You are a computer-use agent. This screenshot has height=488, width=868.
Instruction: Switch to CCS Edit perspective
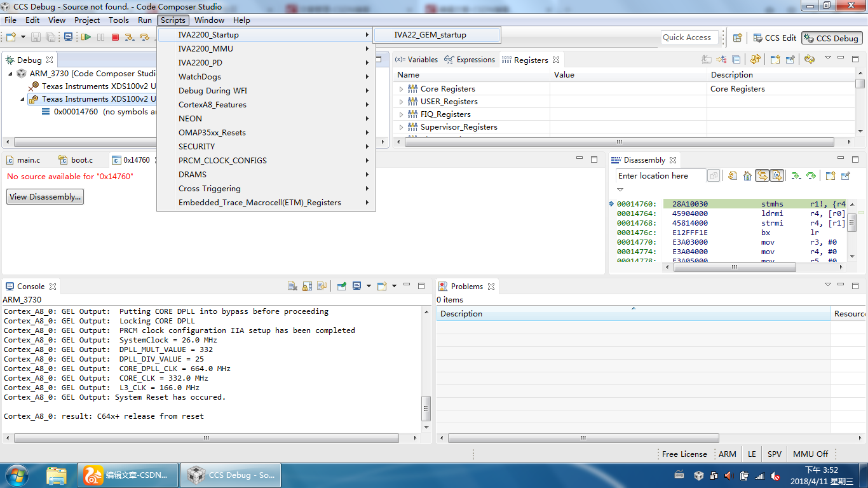click(x=775, y=38)
